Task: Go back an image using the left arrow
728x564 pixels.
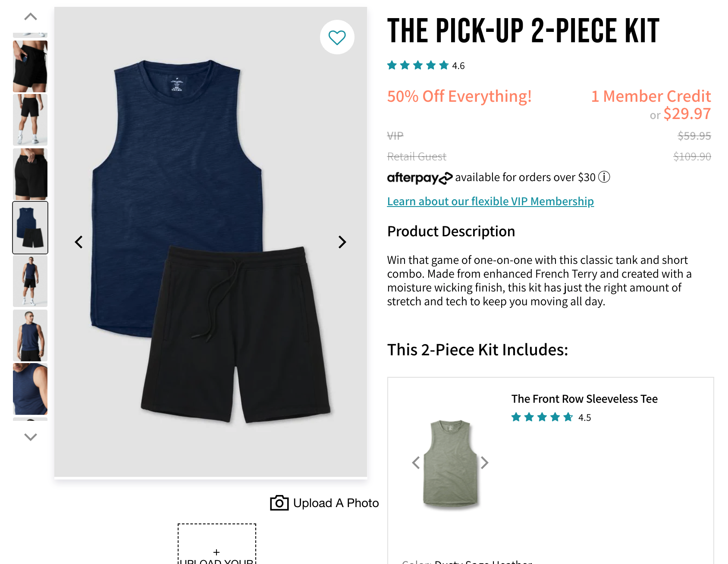Action: [79, 242]
